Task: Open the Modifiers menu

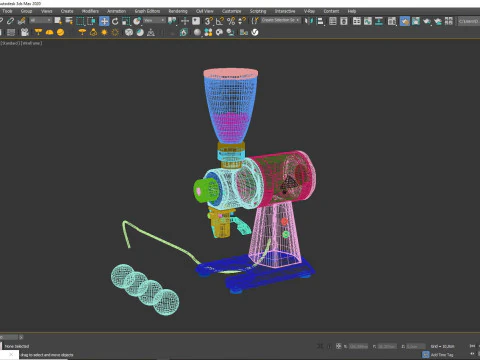Action: click(x=90, y=11)
